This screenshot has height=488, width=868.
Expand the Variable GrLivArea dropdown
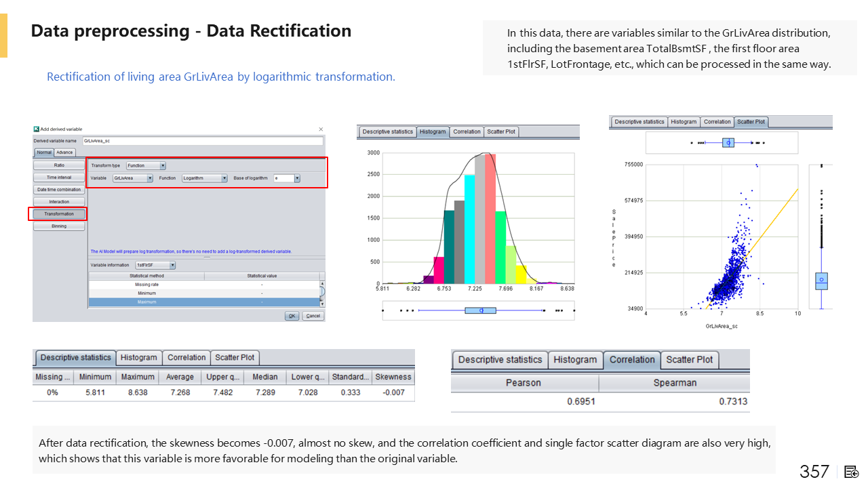[x=150, y=178]
